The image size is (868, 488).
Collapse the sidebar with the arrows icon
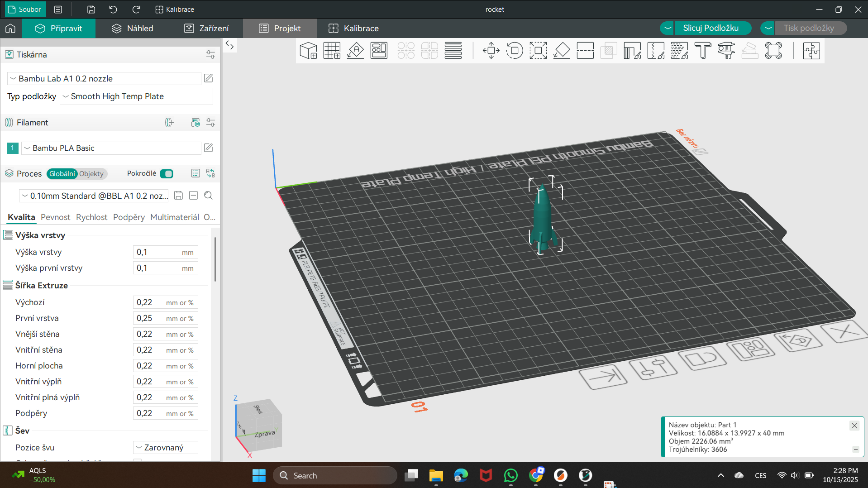tap(230, 45)
